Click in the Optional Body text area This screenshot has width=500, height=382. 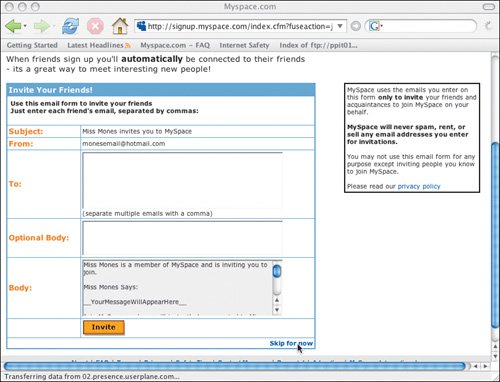point(182,238)
